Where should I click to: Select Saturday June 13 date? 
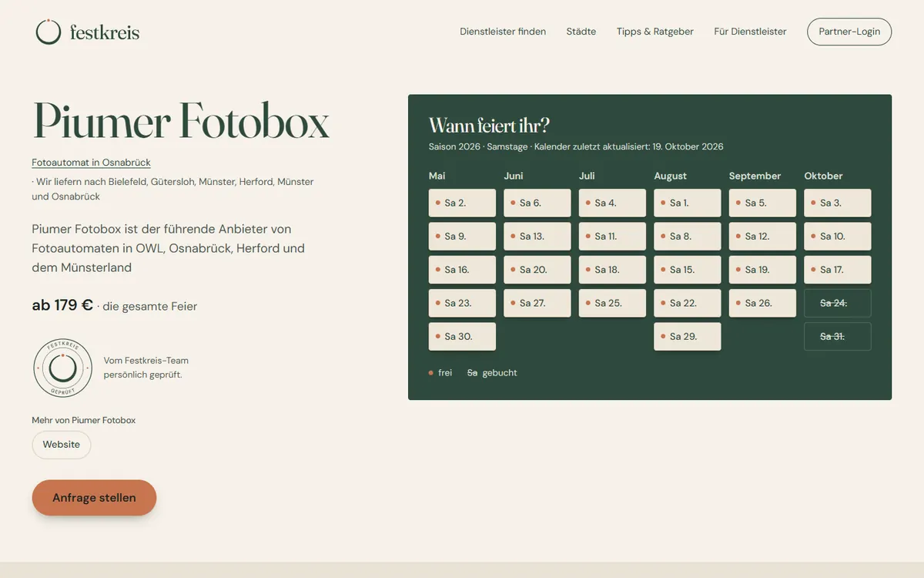click(537, 237)
